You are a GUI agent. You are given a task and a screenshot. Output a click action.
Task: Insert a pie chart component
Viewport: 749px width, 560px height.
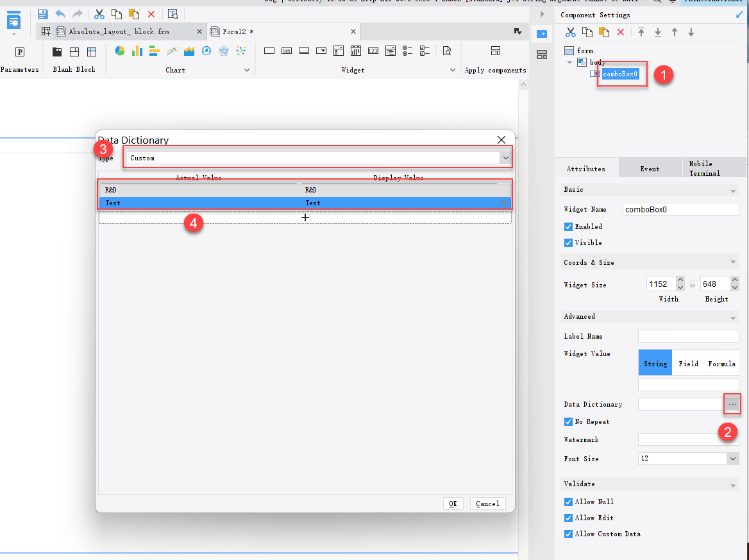[120, 51]
